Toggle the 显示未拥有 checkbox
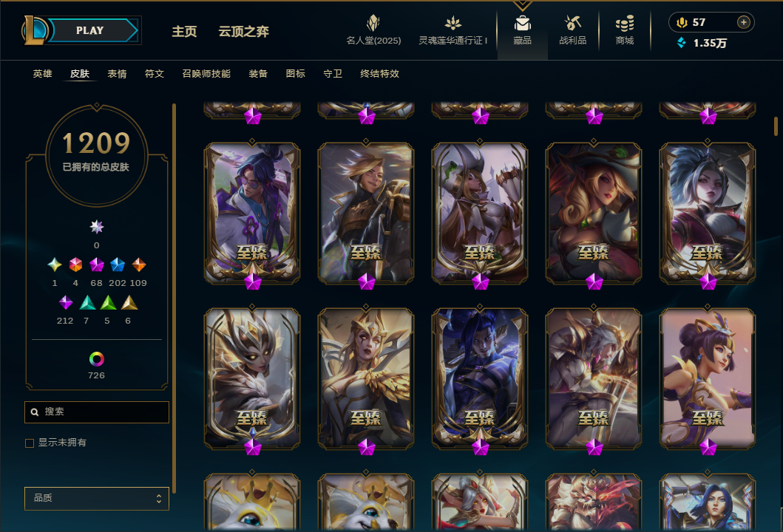The height and width of the screenshot is (532, 783). pyautogui.click(x=30, y=443)
